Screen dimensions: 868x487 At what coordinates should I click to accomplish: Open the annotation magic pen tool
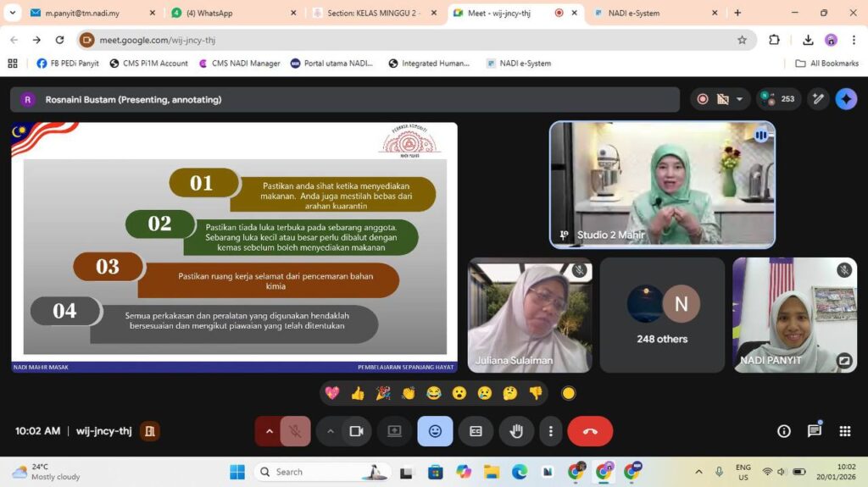click(818, 99)
